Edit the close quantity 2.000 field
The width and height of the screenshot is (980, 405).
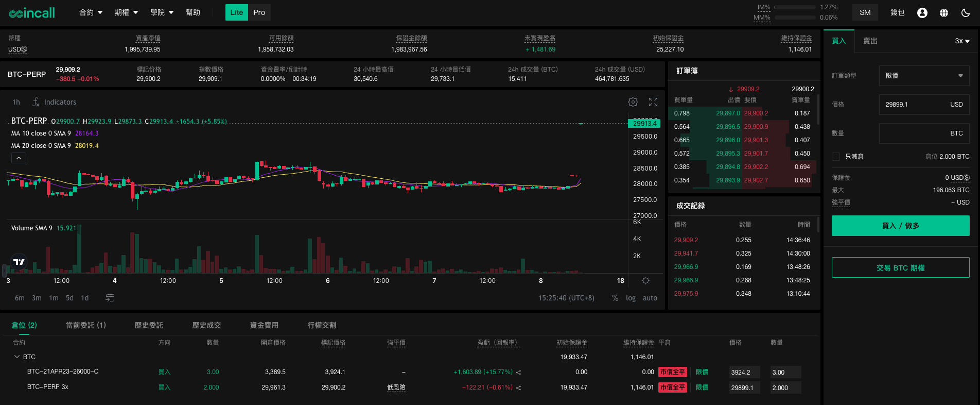pyautogui.click(x=785, y=388)
